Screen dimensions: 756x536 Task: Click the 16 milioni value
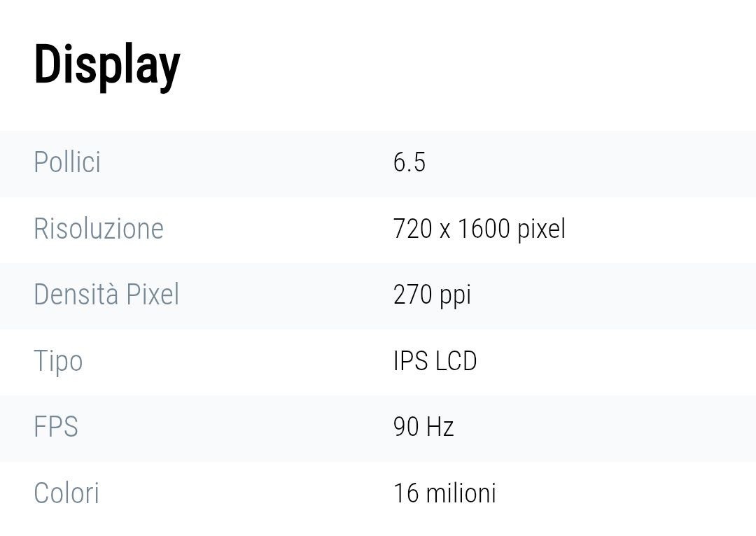[x=444, y=493]
